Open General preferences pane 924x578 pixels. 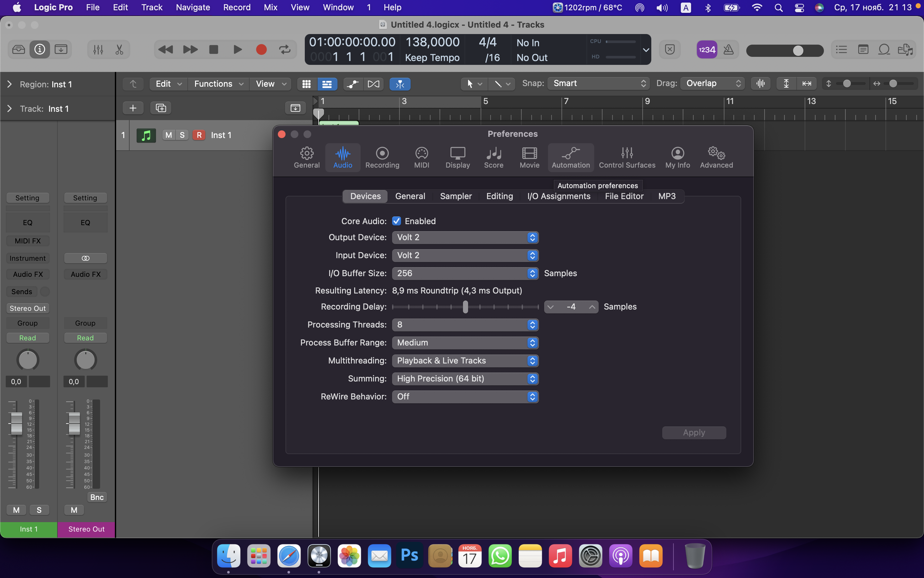pyautogui.click(x=307, y=157)
